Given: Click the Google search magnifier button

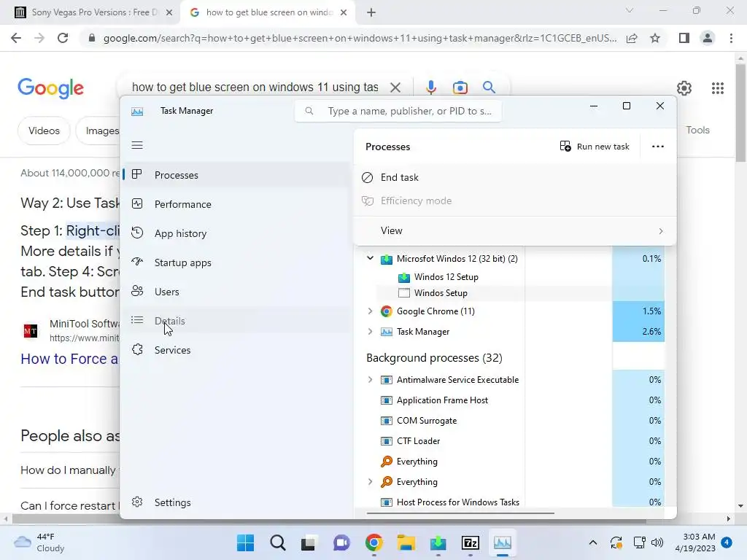Looking at the screenshot, I should coord(489,87).
